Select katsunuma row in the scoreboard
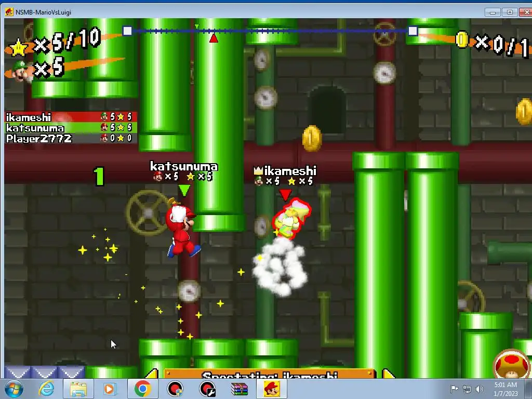Screen dimensions: 532x399 tap(71, 128)
